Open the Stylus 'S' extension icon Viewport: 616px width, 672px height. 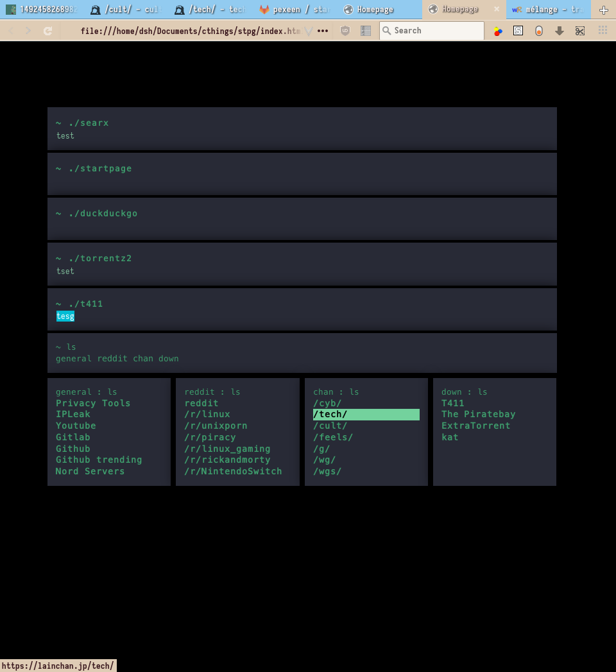pos(518,31)
